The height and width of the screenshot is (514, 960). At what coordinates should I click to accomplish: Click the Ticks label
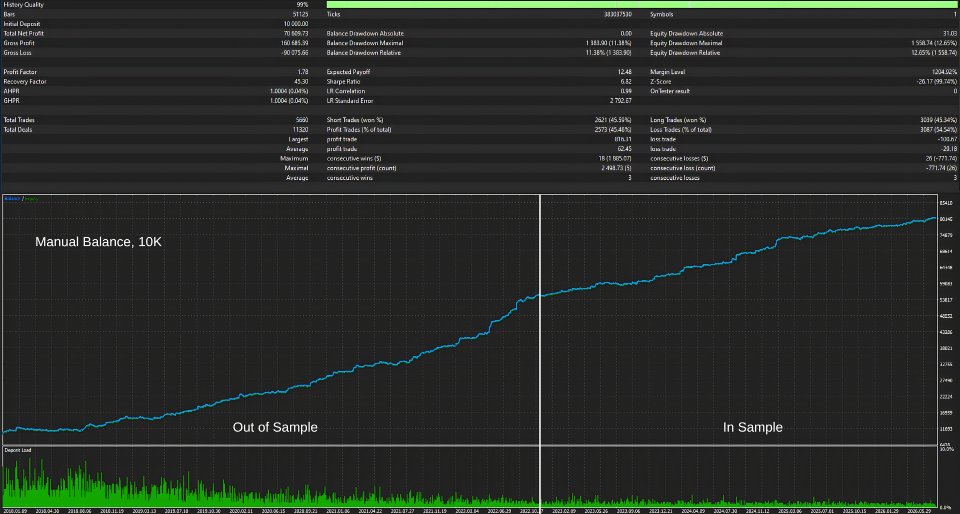334,14
